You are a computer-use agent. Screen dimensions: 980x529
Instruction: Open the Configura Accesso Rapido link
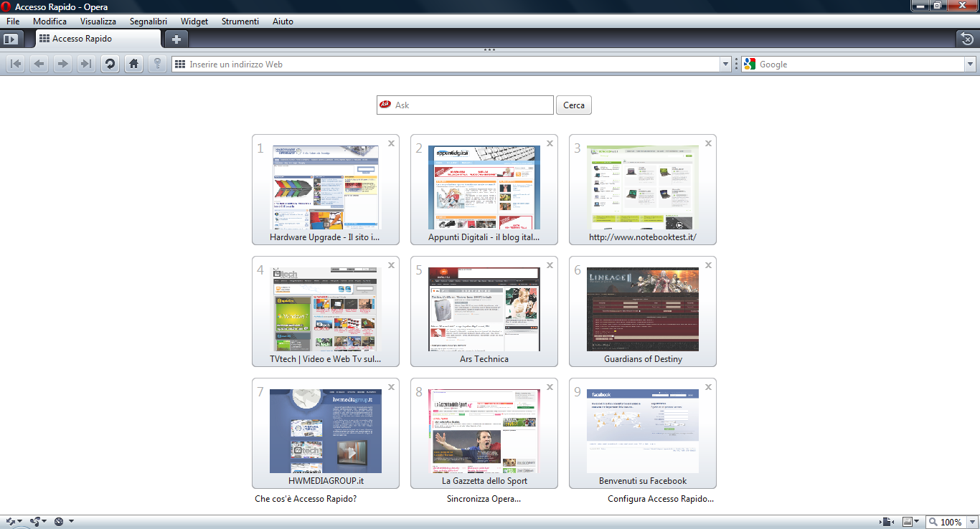[661, 499]
